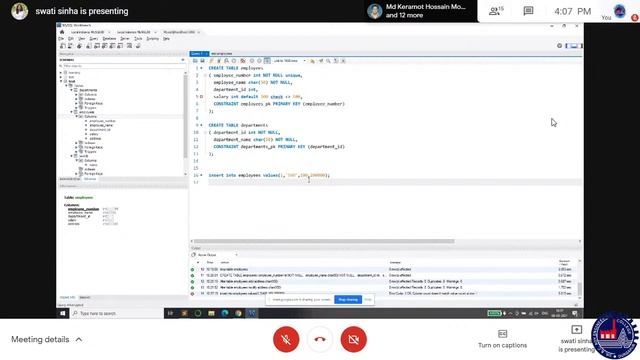
Task: Click the commit transaction icon
Action: coord(252,61)
